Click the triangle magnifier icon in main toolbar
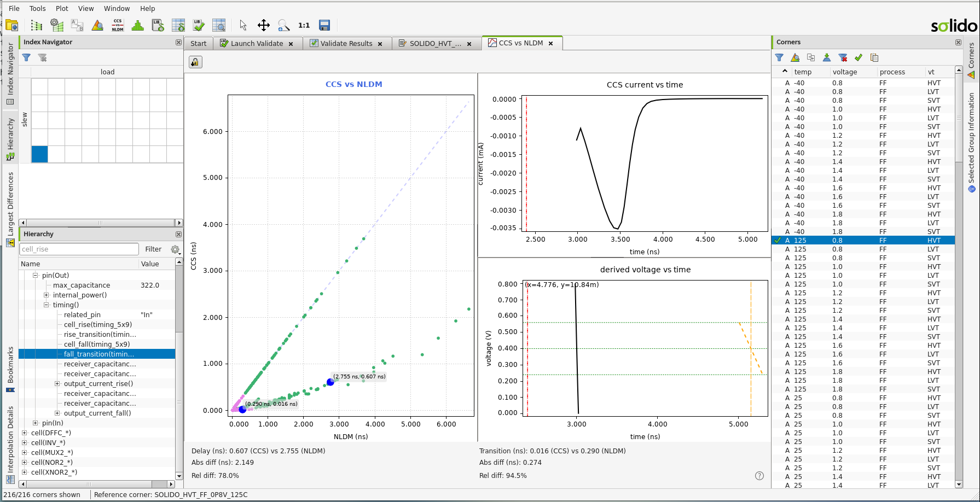Viewport: 980px width, 502px height. click(97, 25)
